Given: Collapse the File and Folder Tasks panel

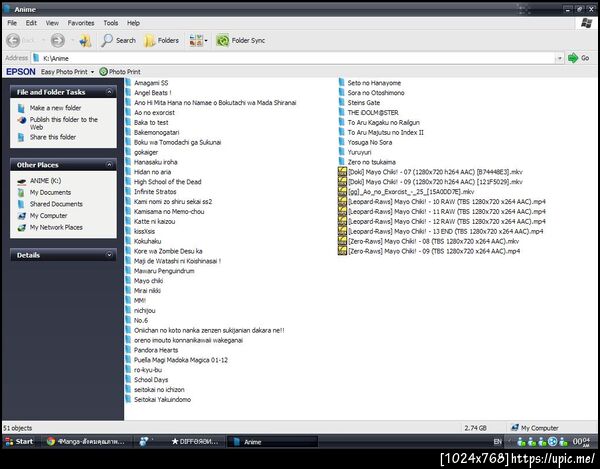Looking at the screenshot, I should 109,92.
